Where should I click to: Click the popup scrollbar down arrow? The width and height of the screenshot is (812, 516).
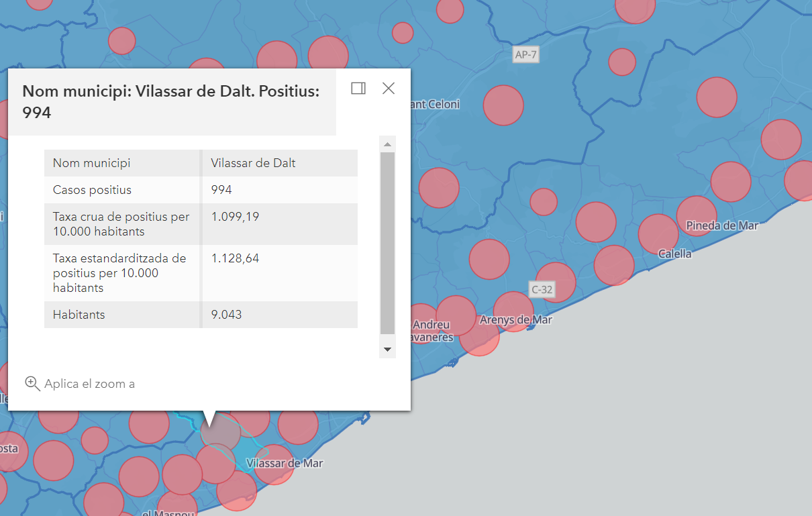pos(387,350)
